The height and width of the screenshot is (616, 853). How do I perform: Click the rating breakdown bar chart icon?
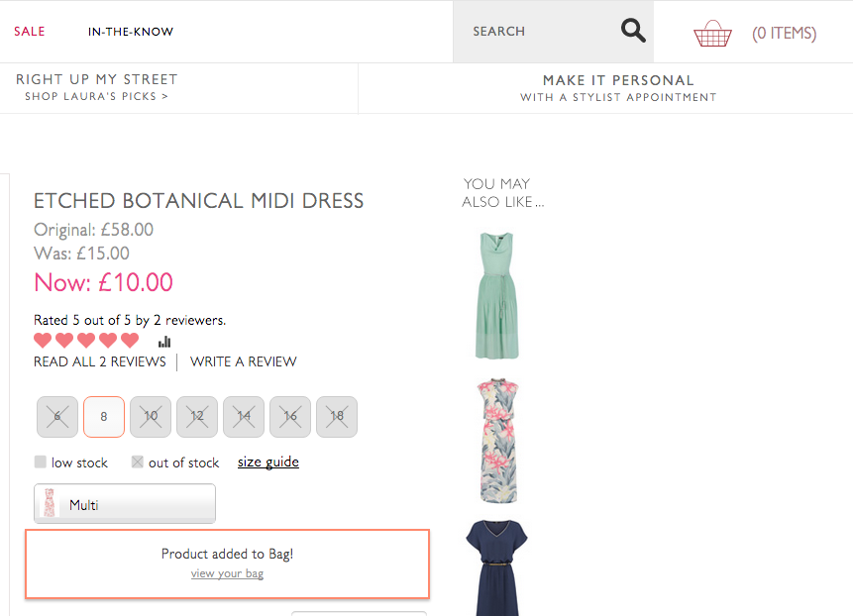coord(164,341)
